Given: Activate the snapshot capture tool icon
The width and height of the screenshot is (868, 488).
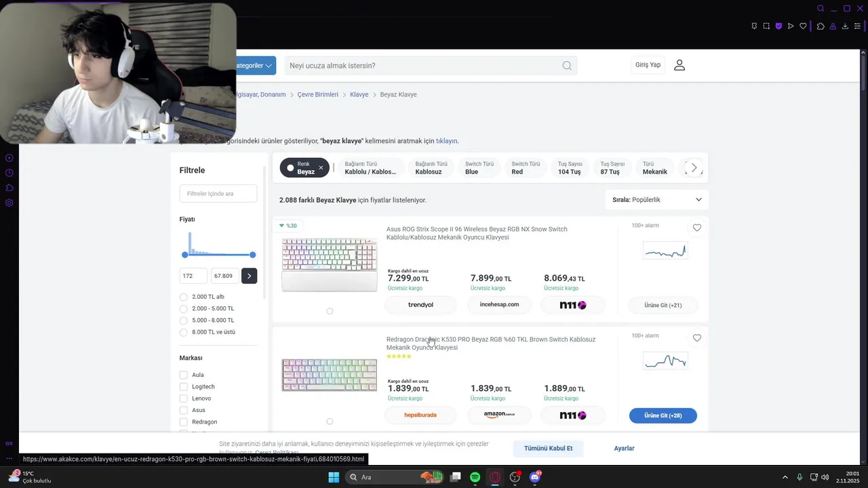Looking at the screenshot, I should tap(766, 26).
